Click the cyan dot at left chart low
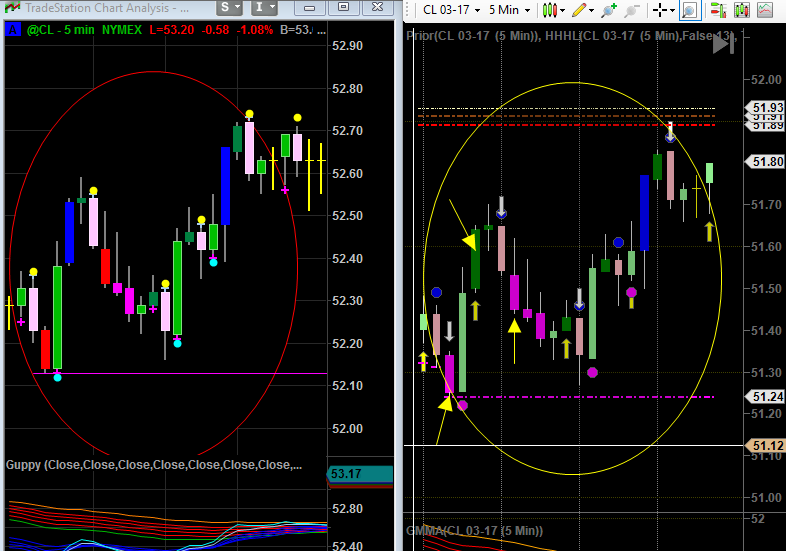This screenshot has width=786, height=551. [x=58, y=377]
